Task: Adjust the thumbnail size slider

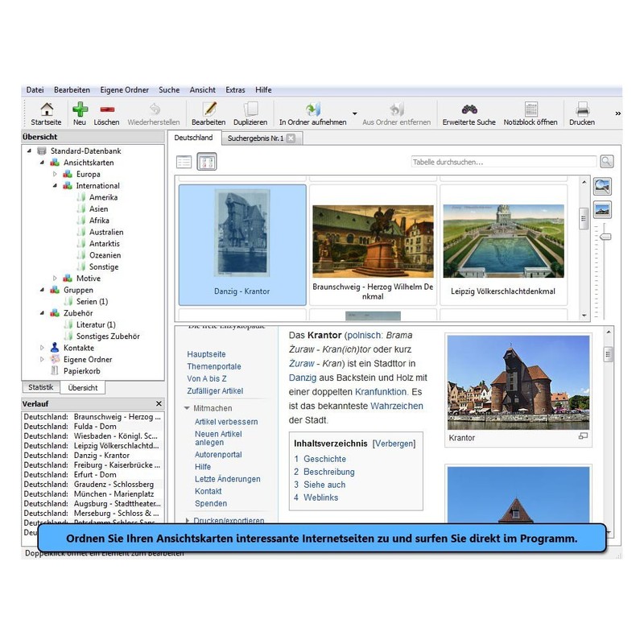Action: [x=605, y=236]
